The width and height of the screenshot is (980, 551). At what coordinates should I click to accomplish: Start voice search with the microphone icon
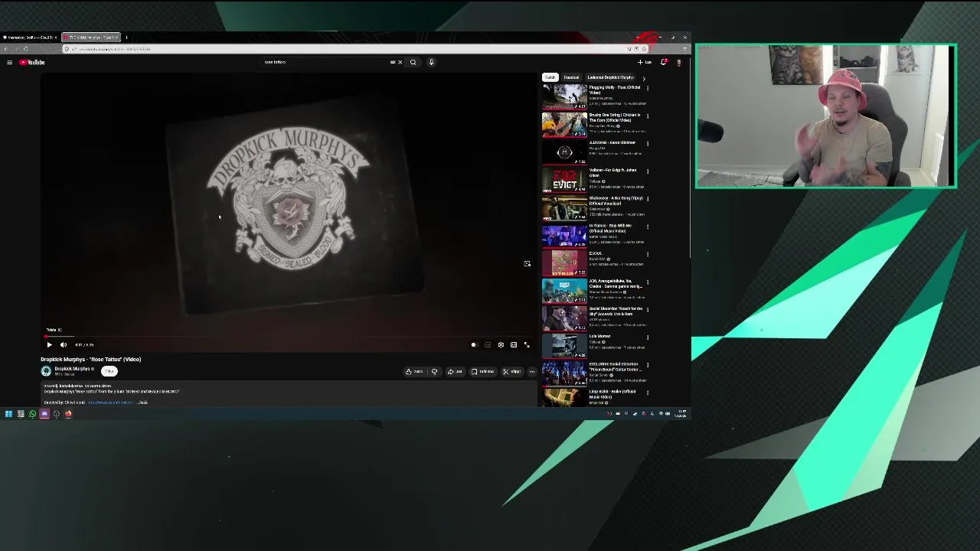point(431,62)
